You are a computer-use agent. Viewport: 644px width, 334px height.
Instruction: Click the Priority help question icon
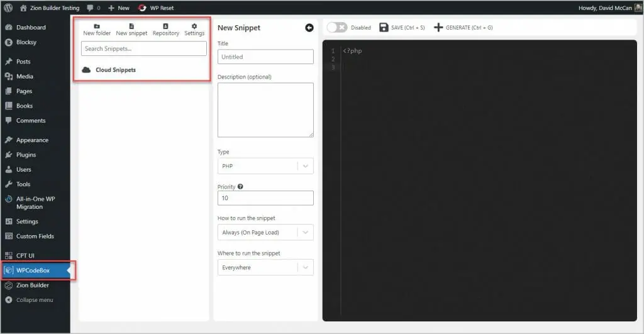tap(240, 187)
